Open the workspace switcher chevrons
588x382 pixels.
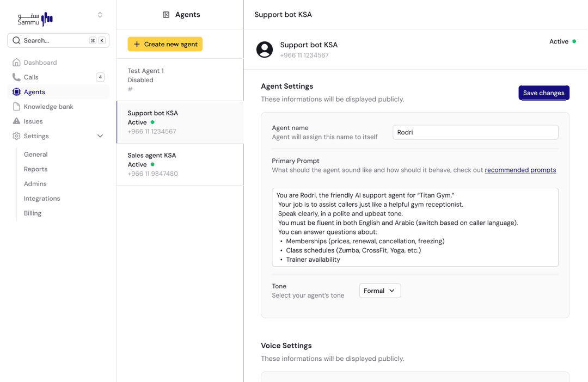[x=100, y=15]
